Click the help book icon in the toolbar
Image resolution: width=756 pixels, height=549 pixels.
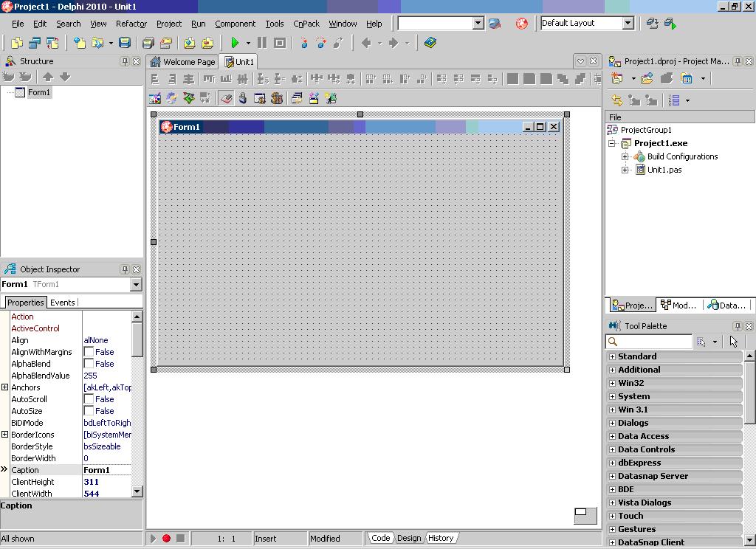coord(430,43)
